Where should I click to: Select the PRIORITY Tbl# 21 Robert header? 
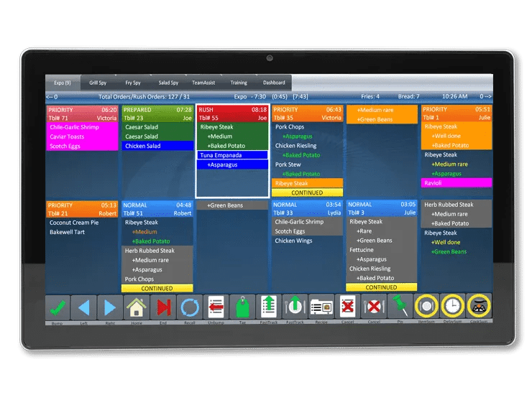[82, 209]
